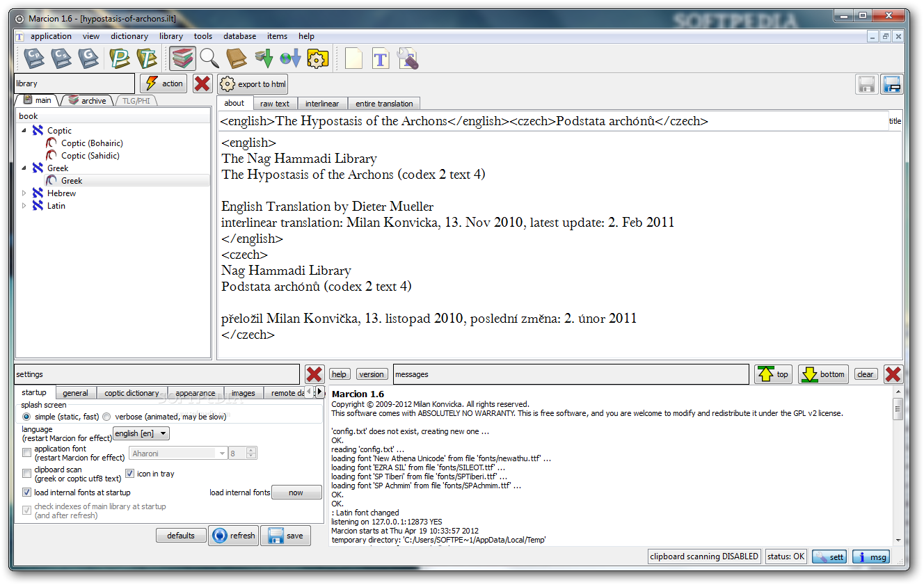
Task: Click the yellow folder gear icon
Action: point(317,58)
